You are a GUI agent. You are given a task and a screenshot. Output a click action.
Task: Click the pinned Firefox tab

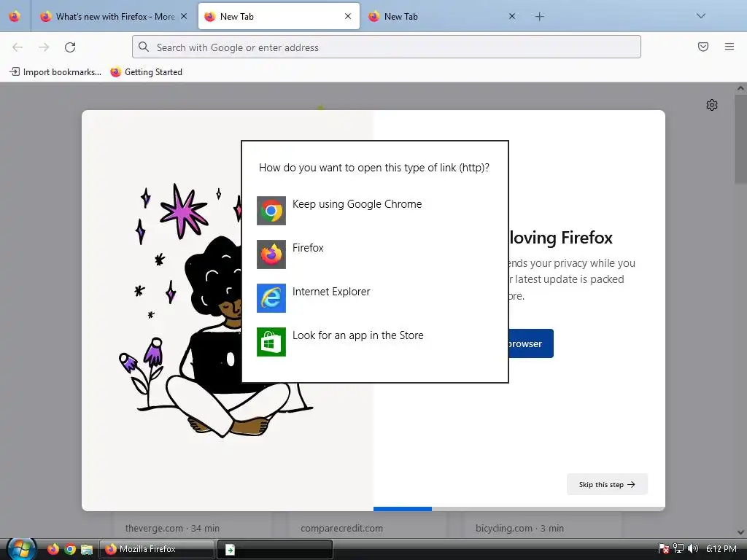(15, 16)
